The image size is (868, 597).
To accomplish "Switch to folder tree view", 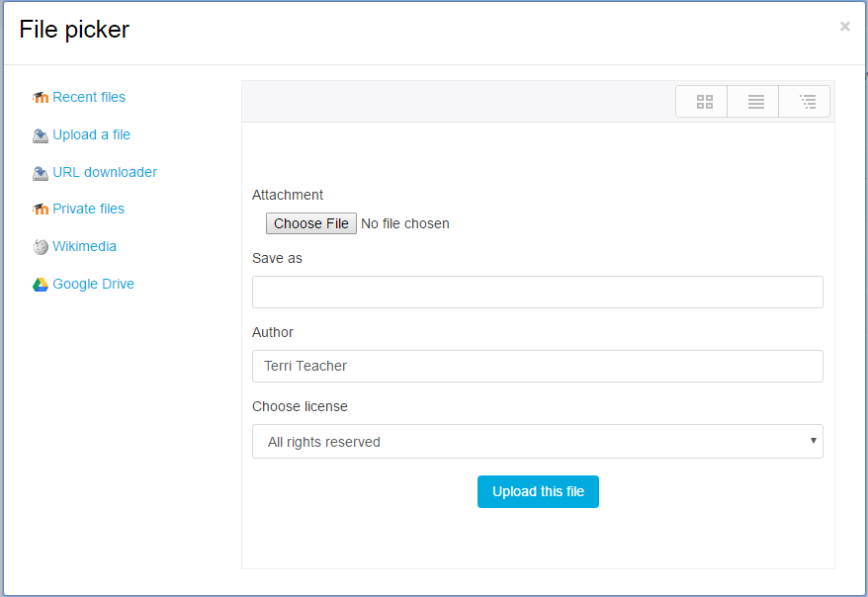I will pyautogui.click(x=807, y=102).
